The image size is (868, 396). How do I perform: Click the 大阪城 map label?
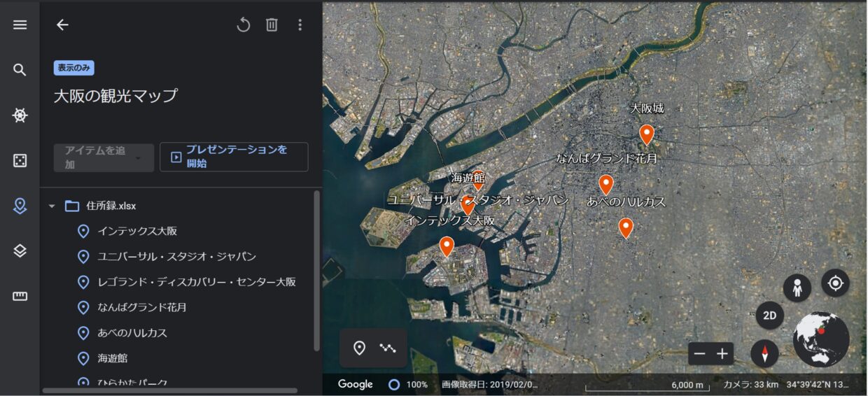coord(647,108)
